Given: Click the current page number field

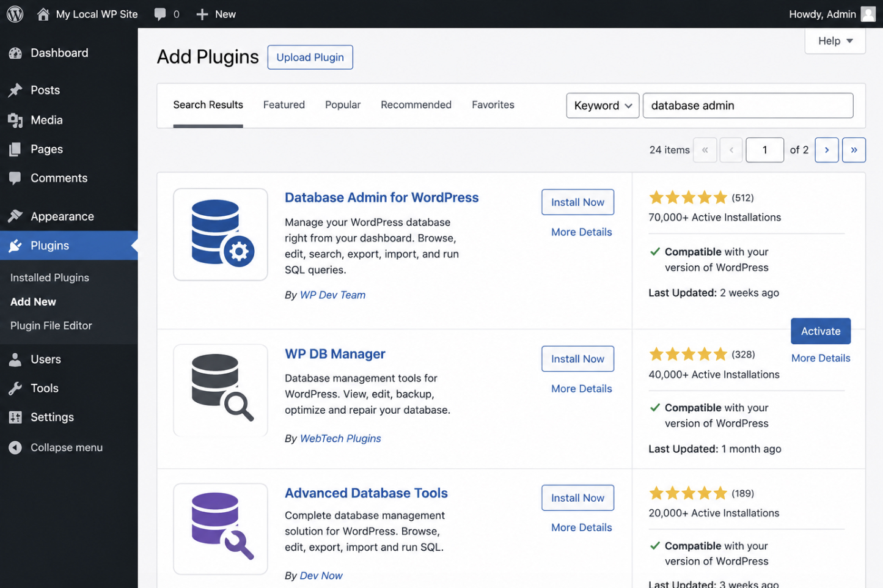Looking at the screenshot, I should point(764,150).
